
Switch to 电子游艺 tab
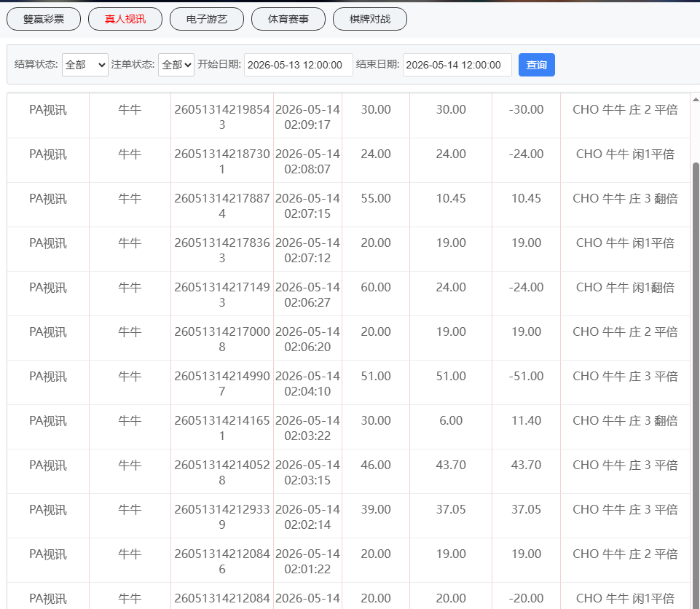(207, 19)
